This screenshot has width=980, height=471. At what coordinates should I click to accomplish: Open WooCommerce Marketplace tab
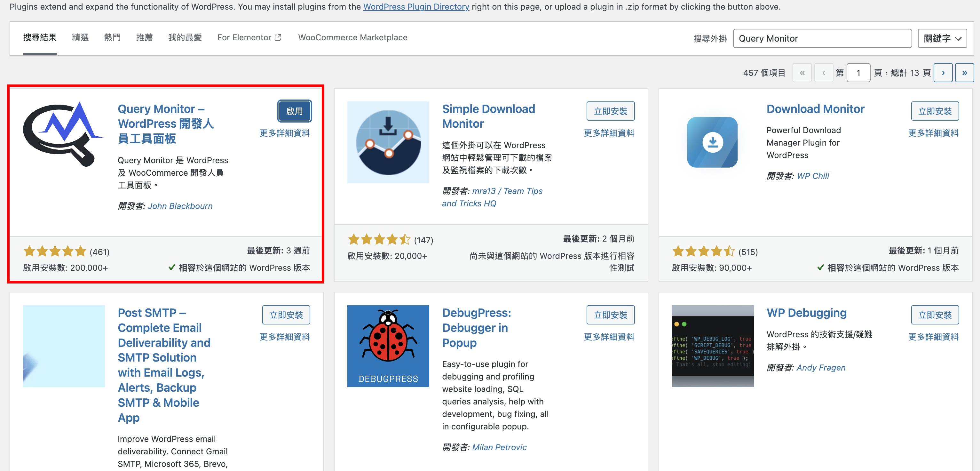coord(352,37)
